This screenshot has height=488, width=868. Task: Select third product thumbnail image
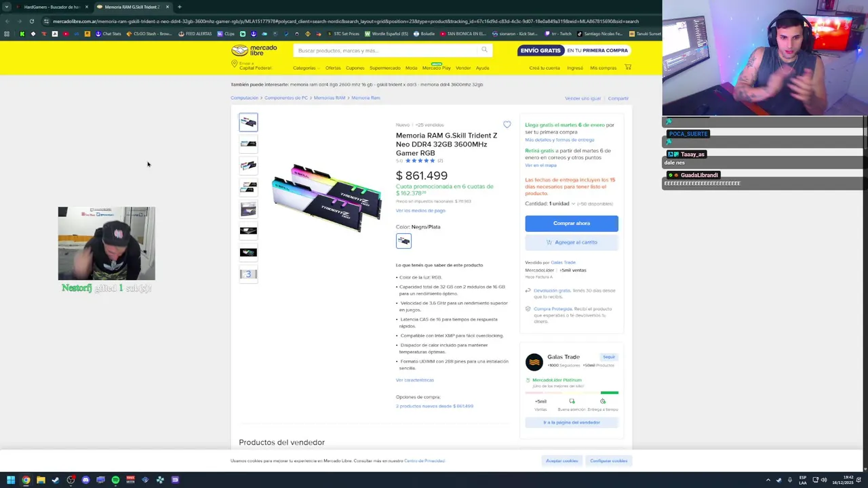point(248,165)
